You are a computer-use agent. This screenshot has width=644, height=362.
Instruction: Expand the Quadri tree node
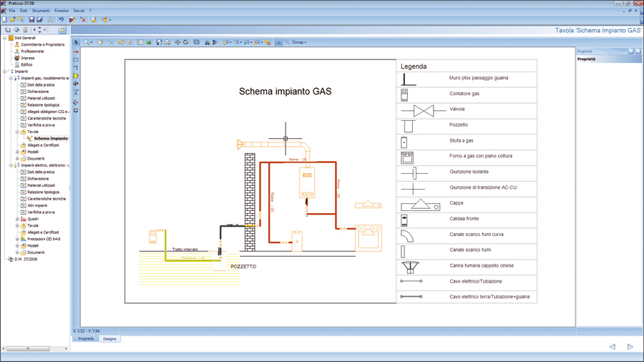pyautogui.click(x=17, y=219)
